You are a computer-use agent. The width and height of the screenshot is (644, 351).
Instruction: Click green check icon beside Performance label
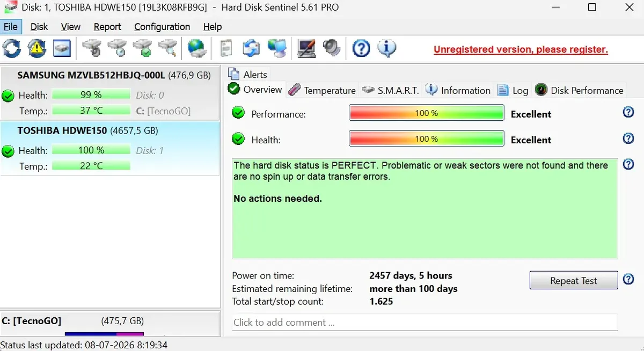238,113
